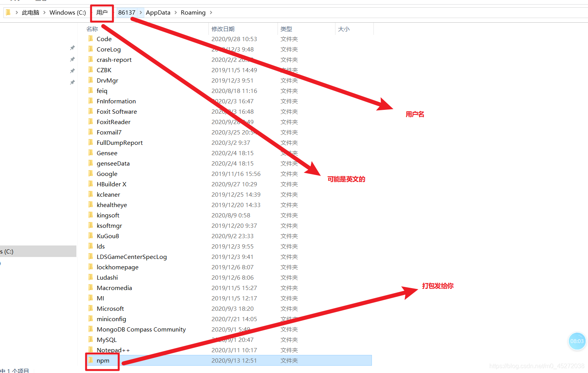Screen dimensions: 588x373
Task: Go to Roaming in the breadcrumb
Action: [x=193, y=13]
